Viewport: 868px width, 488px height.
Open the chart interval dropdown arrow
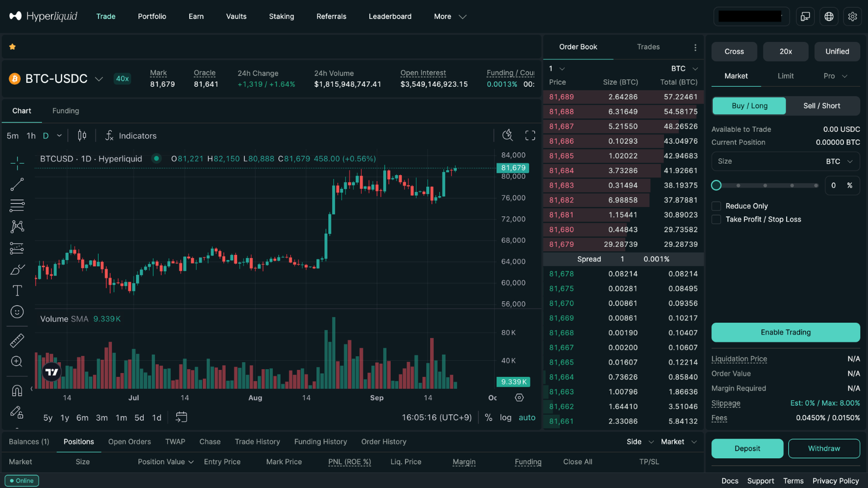[x=59, y=136]
